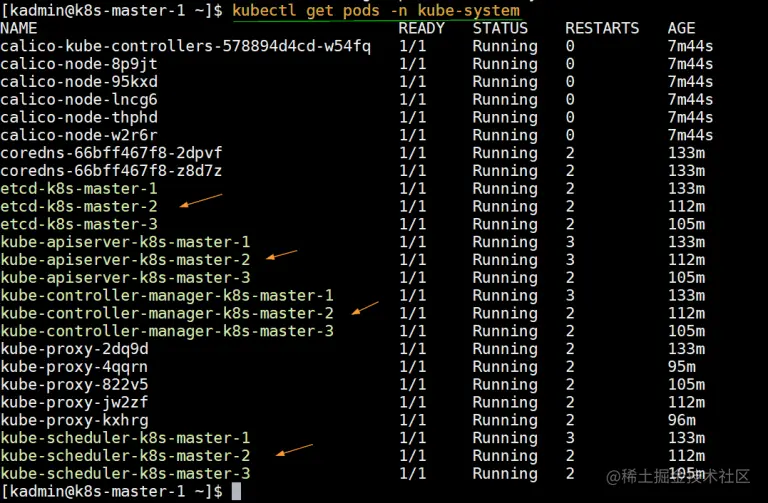Click kube-apiserver-k8s-master-2 pod name
The image size is (768, 503).
pos(125,260)
